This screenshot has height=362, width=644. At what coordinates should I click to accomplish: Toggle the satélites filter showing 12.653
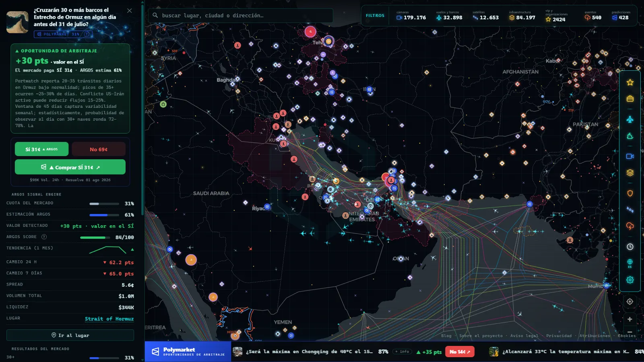click(x=485, y=16)
